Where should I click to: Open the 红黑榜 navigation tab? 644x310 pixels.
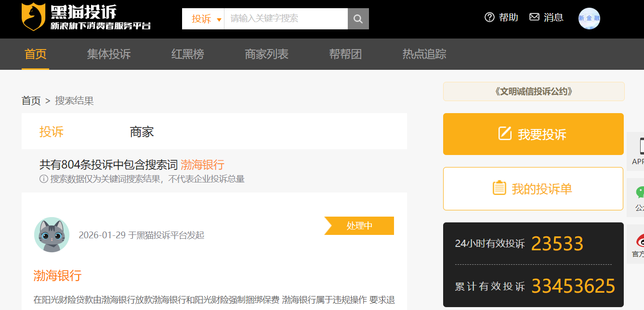(187, 54)
